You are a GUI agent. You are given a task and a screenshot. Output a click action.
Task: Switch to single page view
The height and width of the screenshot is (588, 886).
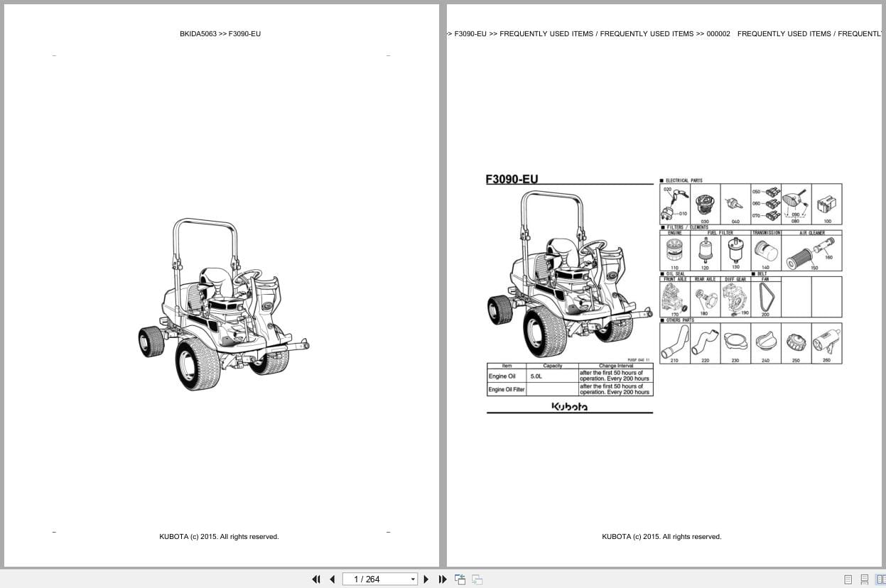pos(848,579)
